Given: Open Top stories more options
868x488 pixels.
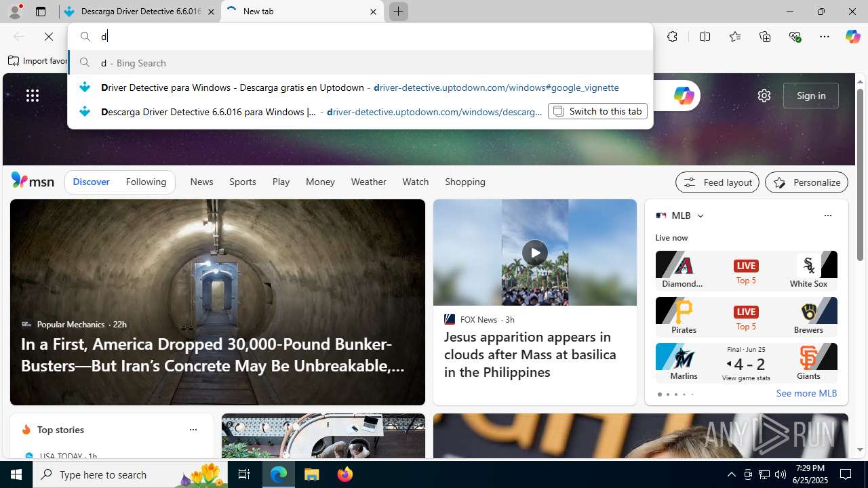Looking at the screenshot, I should pos(193,430).
